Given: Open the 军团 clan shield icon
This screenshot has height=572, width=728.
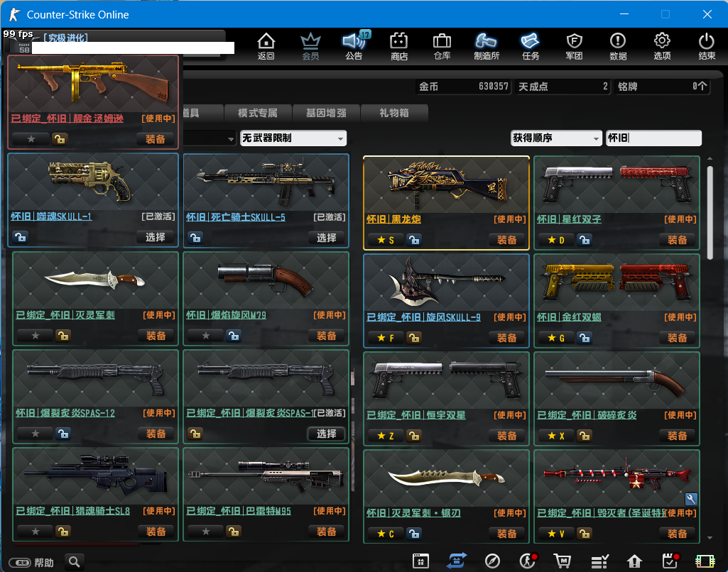Looking at the screenshot, I should point(575,46).
